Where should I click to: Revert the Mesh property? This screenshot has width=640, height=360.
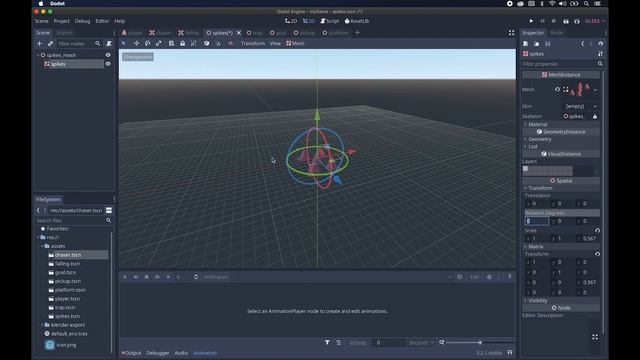tap(557, 89)
